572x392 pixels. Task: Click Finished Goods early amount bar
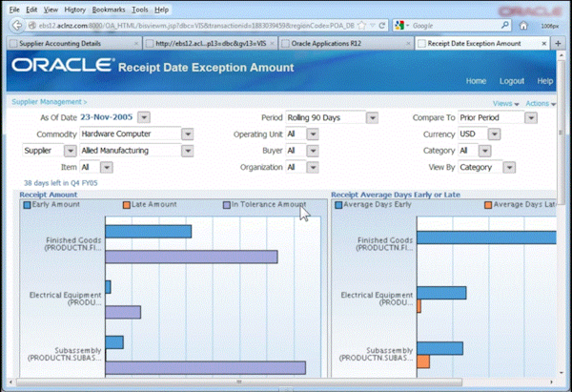(149, 232)
